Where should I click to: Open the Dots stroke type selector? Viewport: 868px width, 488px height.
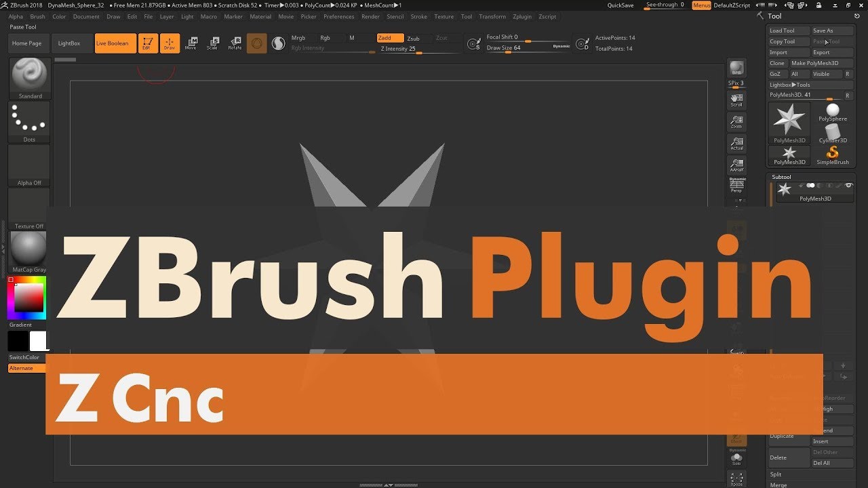coord(29,122)
